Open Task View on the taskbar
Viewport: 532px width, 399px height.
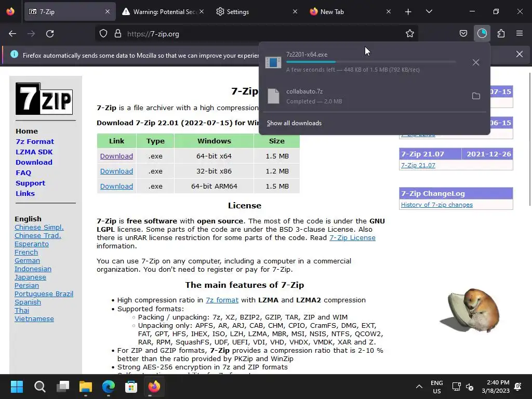(63, 387)
